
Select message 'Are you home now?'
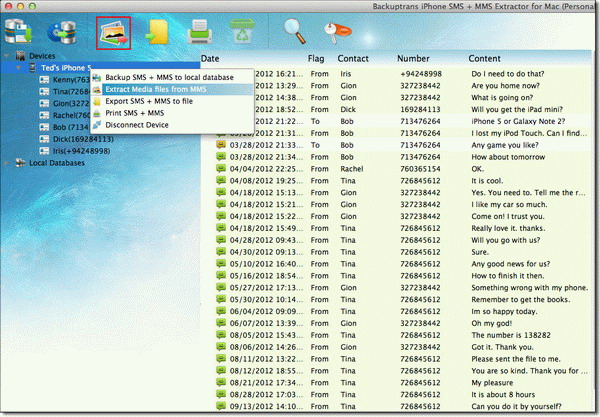pyautogui.click(x=505, y=86)
